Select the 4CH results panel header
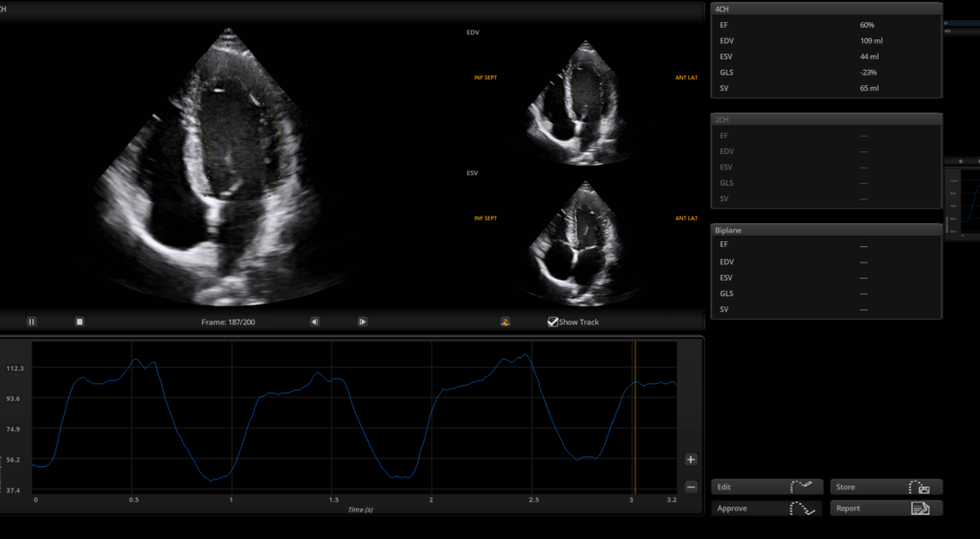The image size is (980, 539). coord(826,9)
